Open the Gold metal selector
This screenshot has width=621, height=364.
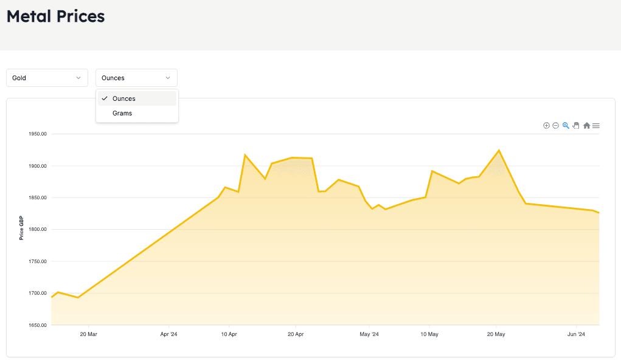pyautogui.click(x=47, y=78)
